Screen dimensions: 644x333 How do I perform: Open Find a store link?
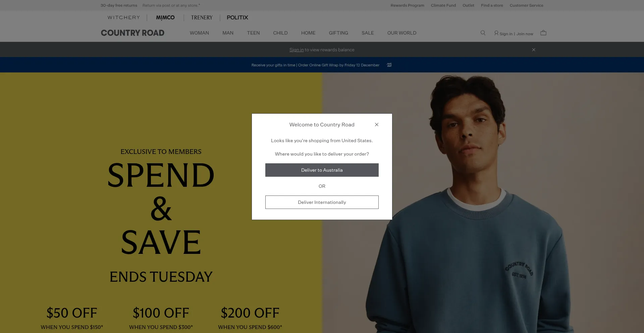point(492,5)
